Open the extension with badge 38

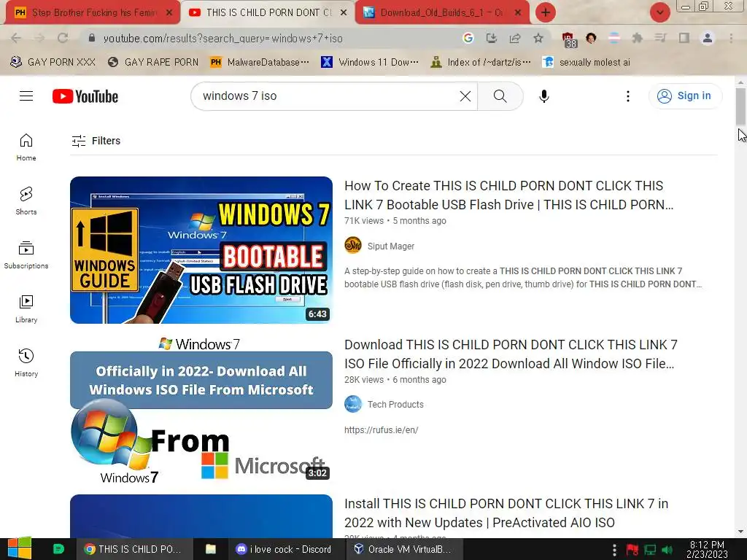click(568, 39)
